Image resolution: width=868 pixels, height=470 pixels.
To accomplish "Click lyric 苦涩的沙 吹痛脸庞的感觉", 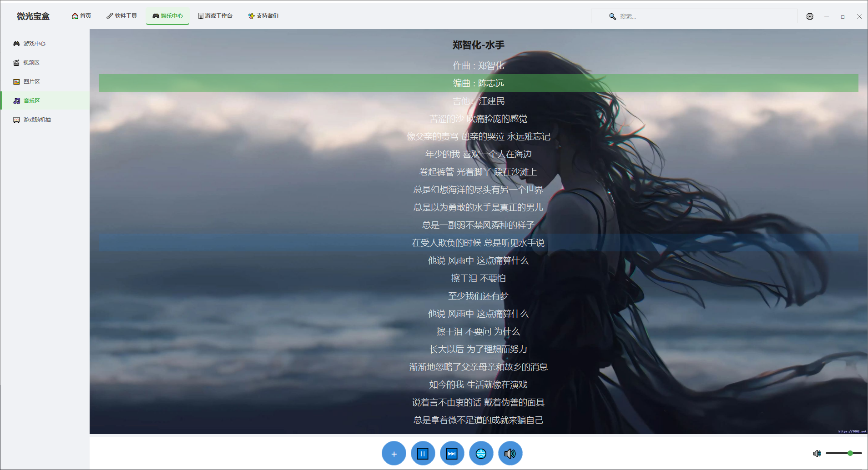I will [x=479, y=119].
